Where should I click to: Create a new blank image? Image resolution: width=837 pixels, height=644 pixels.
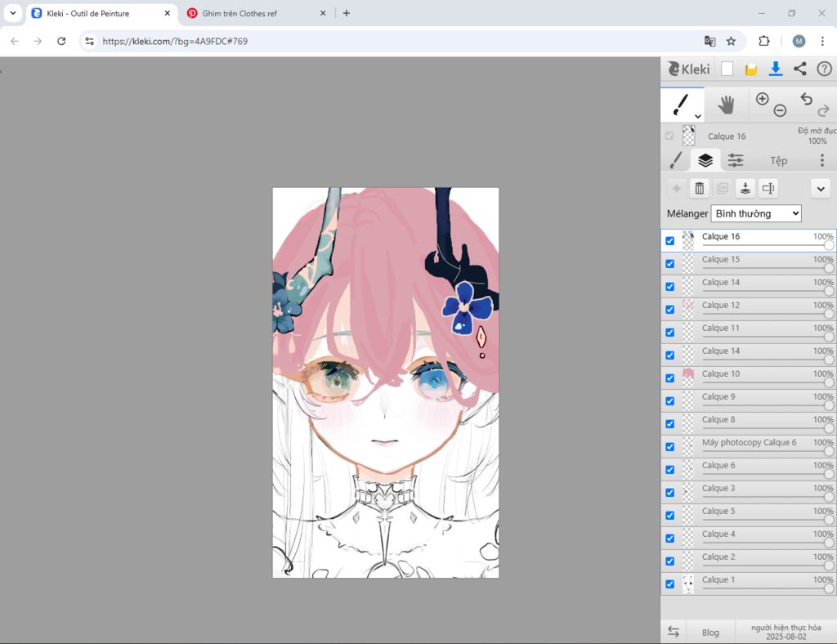[x=727, y=69]
